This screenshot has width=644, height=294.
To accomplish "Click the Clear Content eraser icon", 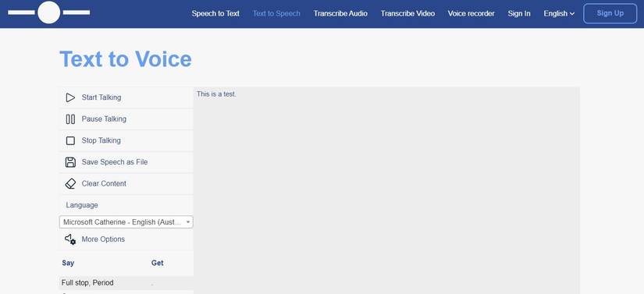I will coord(70,184).
